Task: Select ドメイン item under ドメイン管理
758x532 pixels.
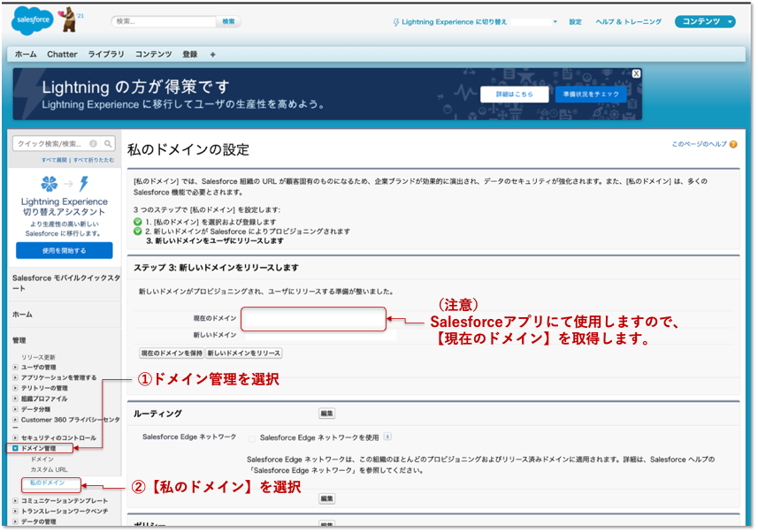Action: [42, 459]
